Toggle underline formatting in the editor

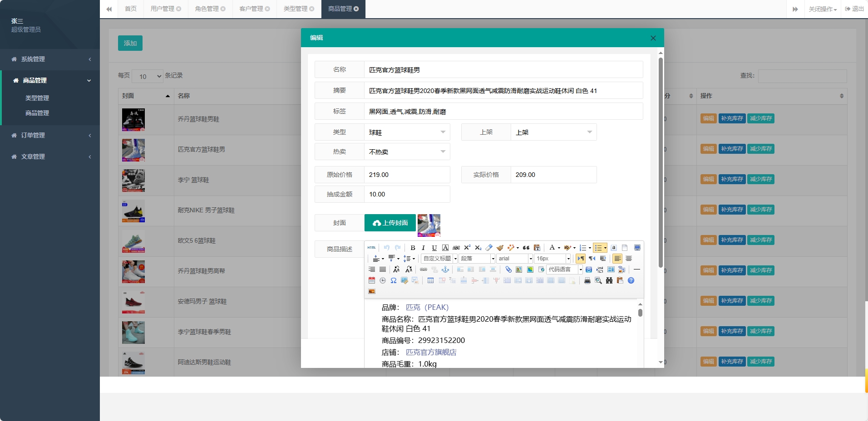[x=434, y=248]
